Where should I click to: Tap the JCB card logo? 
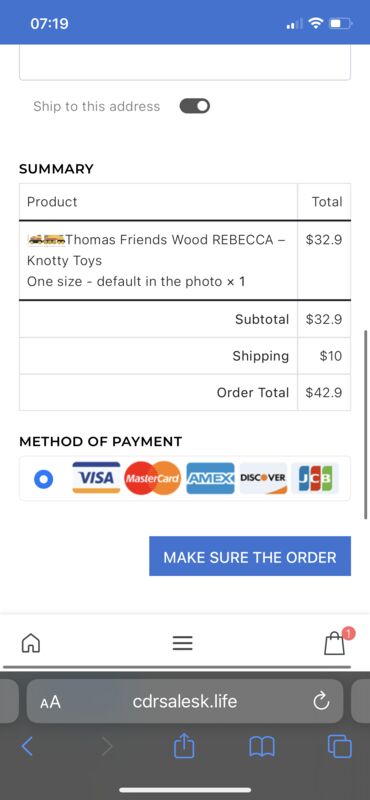pos(315,479)
